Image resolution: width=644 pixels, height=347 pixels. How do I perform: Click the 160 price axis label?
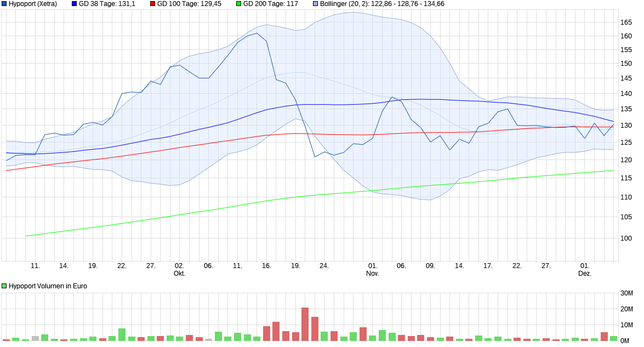[626, 36]
